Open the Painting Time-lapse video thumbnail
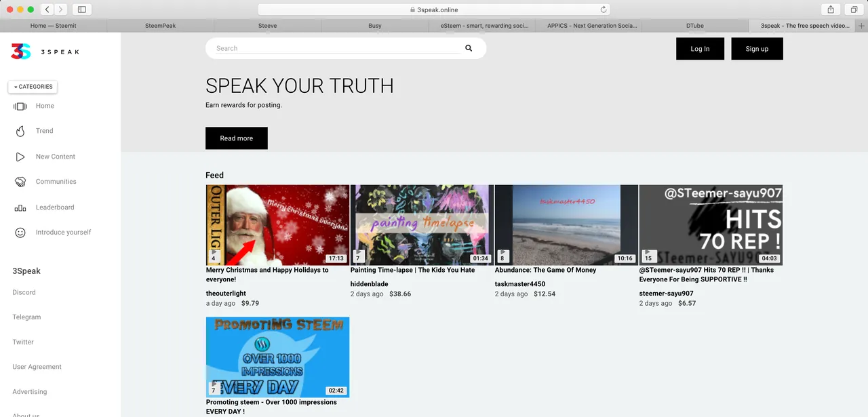 [422, 225]
